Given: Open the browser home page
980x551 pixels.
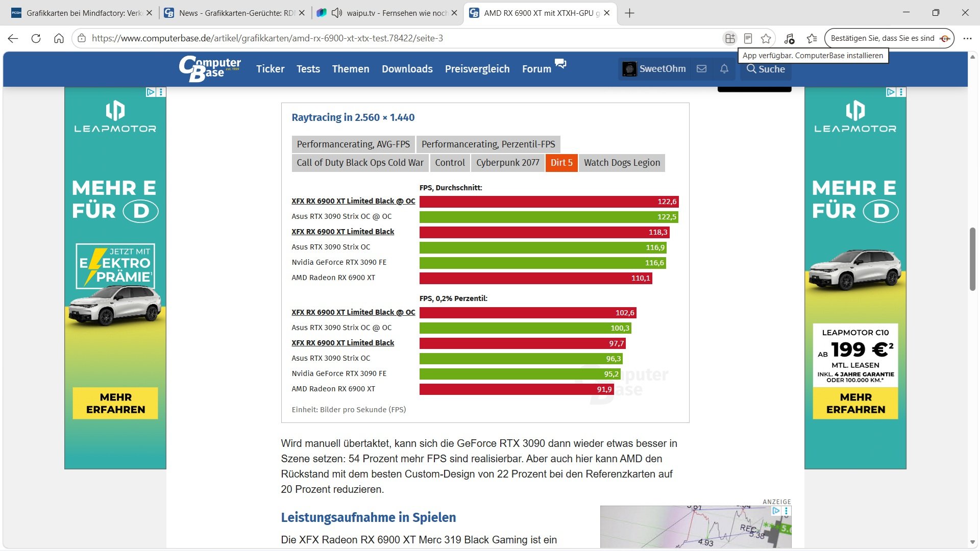Looking at the screenshot, I should pyautogui.click(x=59, y=38).
